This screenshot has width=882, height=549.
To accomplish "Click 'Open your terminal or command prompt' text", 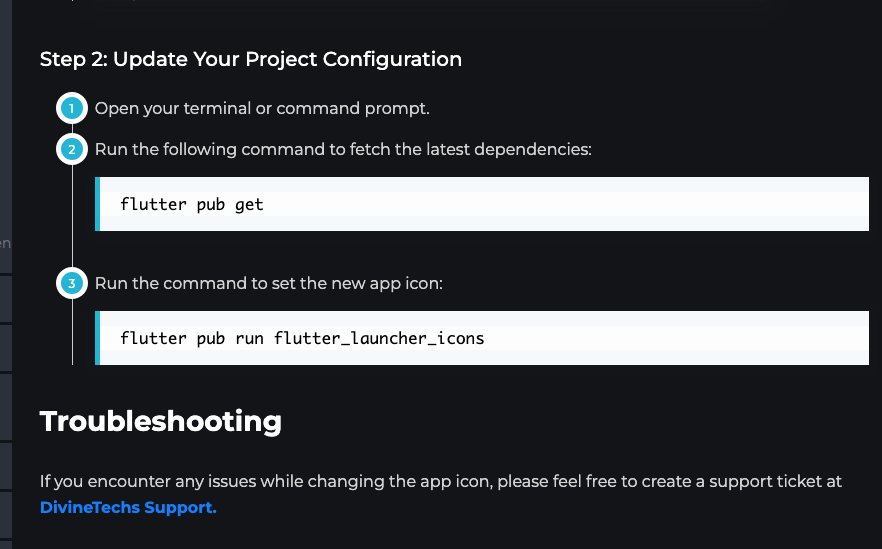I will (262, 108).
